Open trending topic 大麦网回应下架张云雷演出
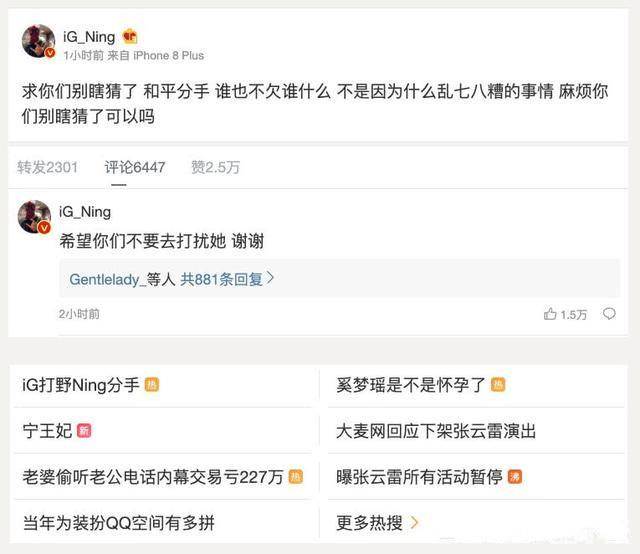 click(x=436, y=431)
